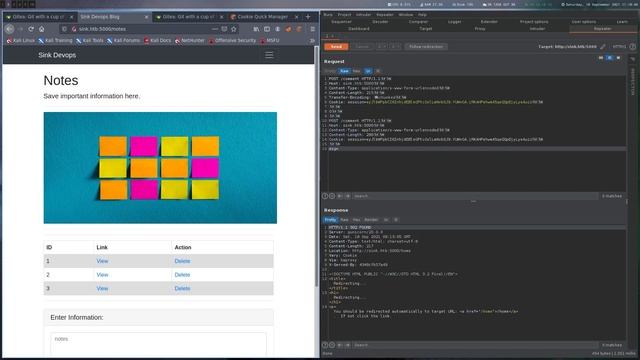This screenshot has height=360, width=640.
Task: Switch to Extender tab in Burp
Action: 489,22
